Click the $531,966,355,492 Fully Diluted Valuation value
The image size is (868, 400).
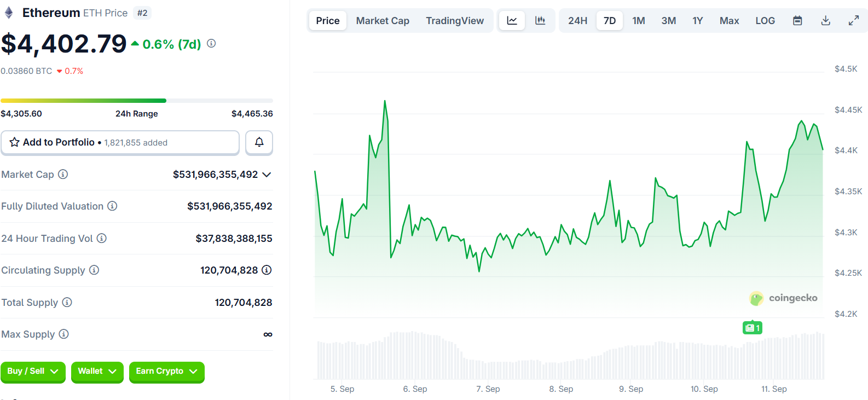pyautogui.click(x=230, y=206)
